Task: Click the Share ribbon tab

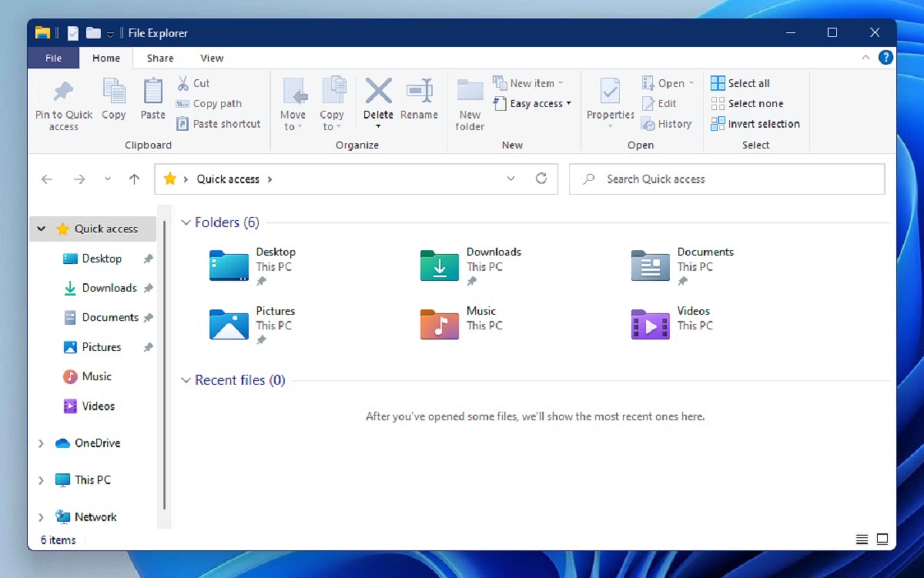Action: (x=159, y=58)
